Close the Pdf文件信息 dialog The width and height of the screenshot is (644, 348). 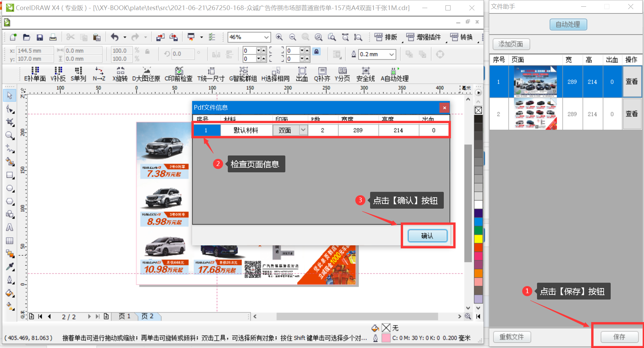point(444,108)
